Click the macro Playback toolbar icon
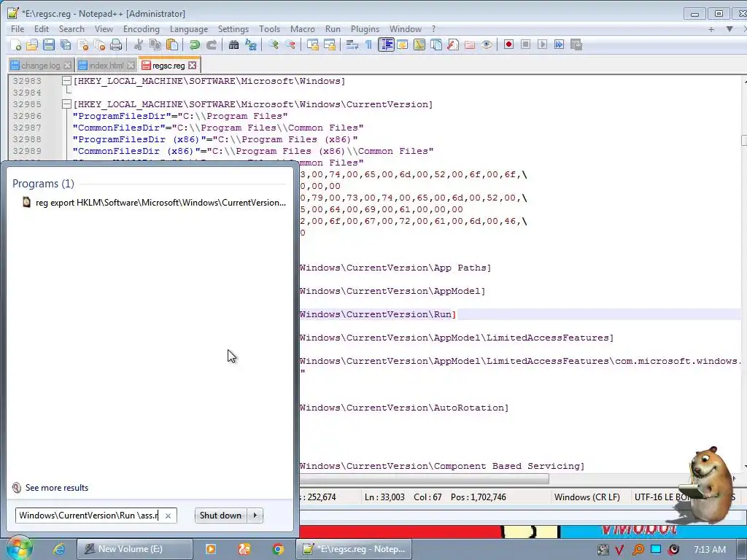This screenshot has height=560, width=747. [x=542, y=44]
